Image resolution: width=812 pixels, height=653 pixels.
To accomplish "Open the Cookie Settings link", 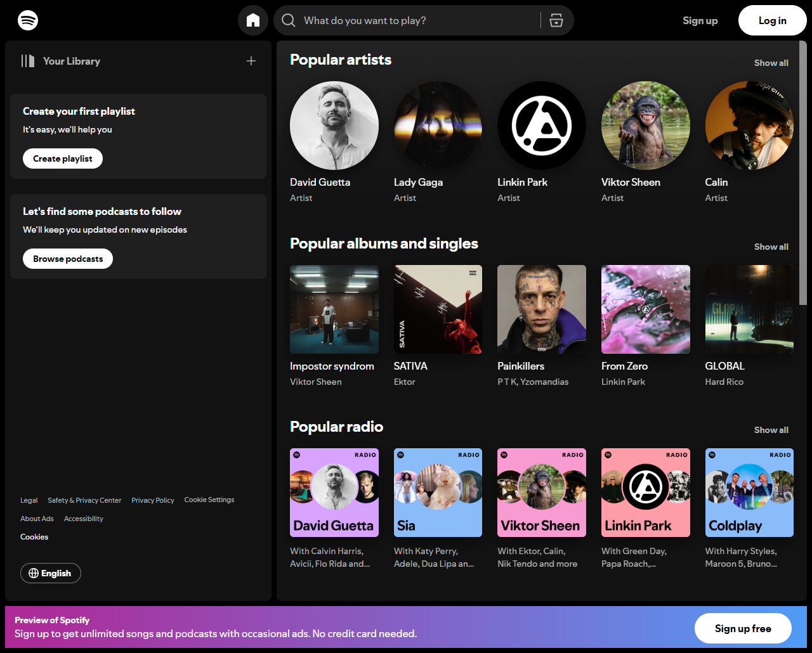I will (x=209, y=500).
